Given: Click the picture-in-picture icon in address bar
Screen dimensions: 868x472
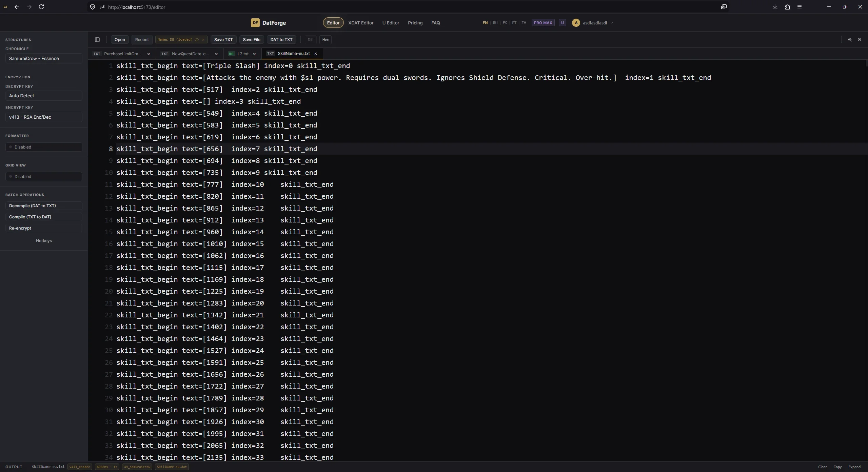Looking at the screenshot, I should pos(724,7).
